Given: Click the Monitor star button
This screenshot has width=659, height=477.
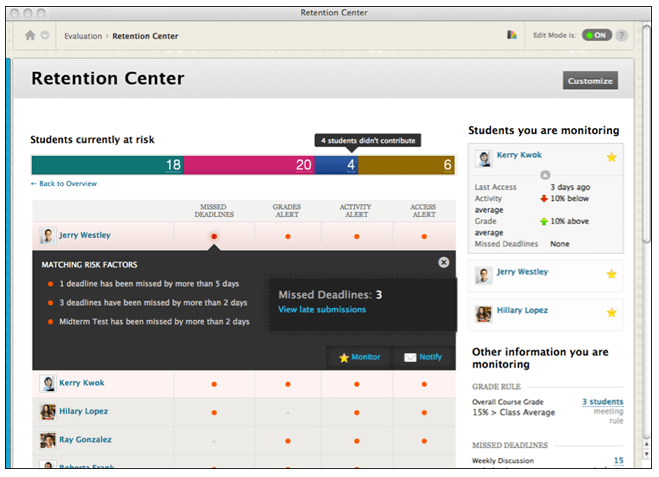Looking at the screenshot, I should tap(359, 357).
